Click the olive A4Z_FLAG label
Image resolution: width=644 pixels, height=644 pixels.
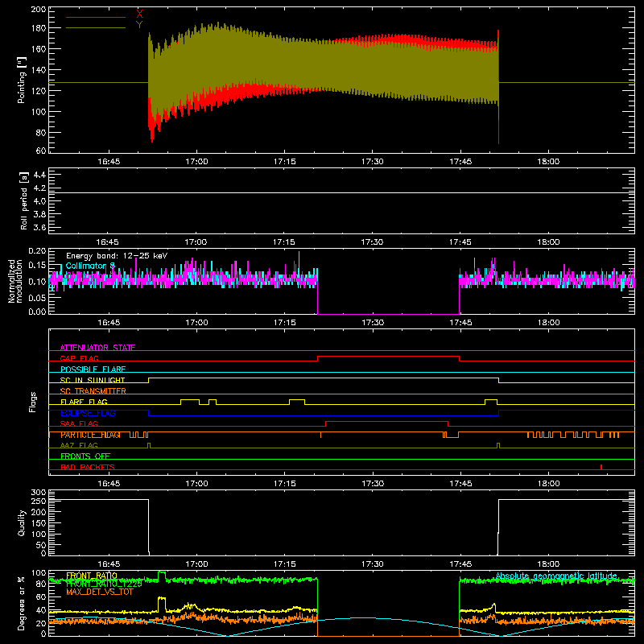click(79, 445)
